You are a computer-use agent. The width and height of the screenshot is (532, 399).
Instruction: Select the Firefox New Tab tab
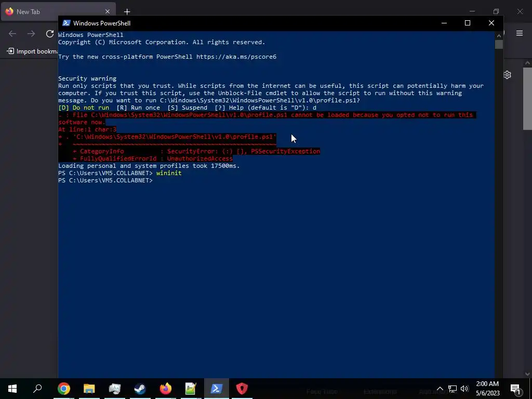pyautogui.click(x=58, y=11)
